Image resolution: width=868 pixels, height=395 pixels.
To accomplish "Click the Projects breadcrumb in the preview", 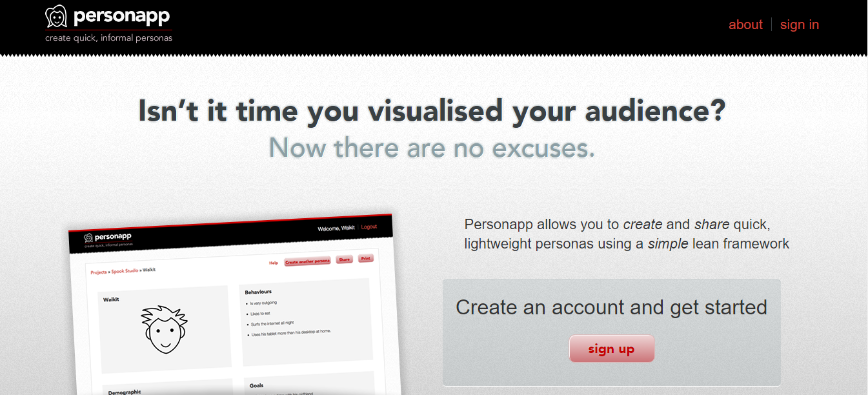I will [x=99, y=272].
